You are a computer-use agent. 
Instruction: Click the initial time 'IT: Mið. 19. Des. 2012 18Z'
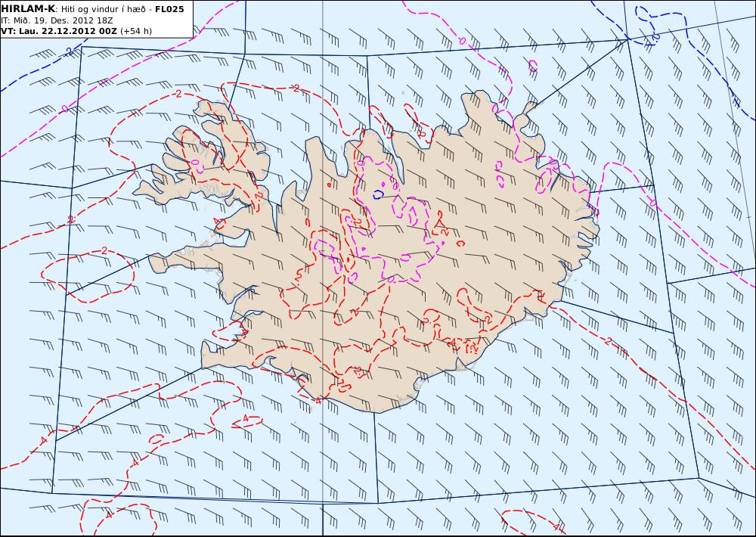[x=57, y=20]
